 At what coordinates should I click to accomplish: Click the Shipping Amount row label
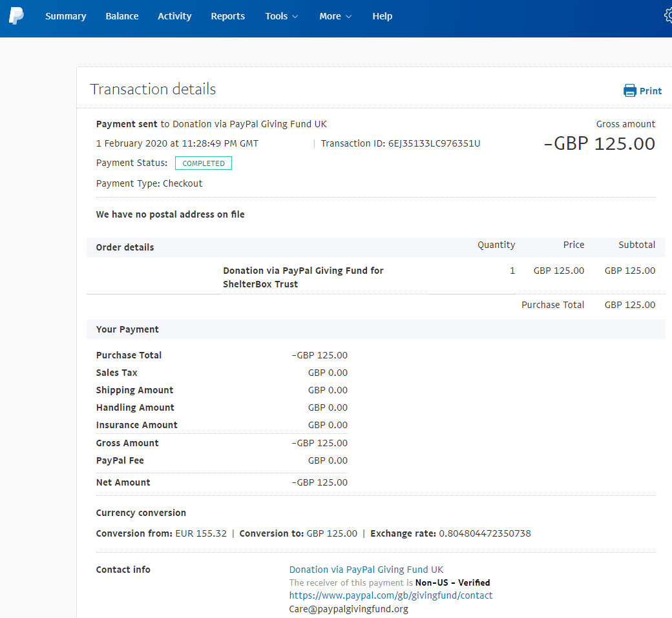[134, 390]
